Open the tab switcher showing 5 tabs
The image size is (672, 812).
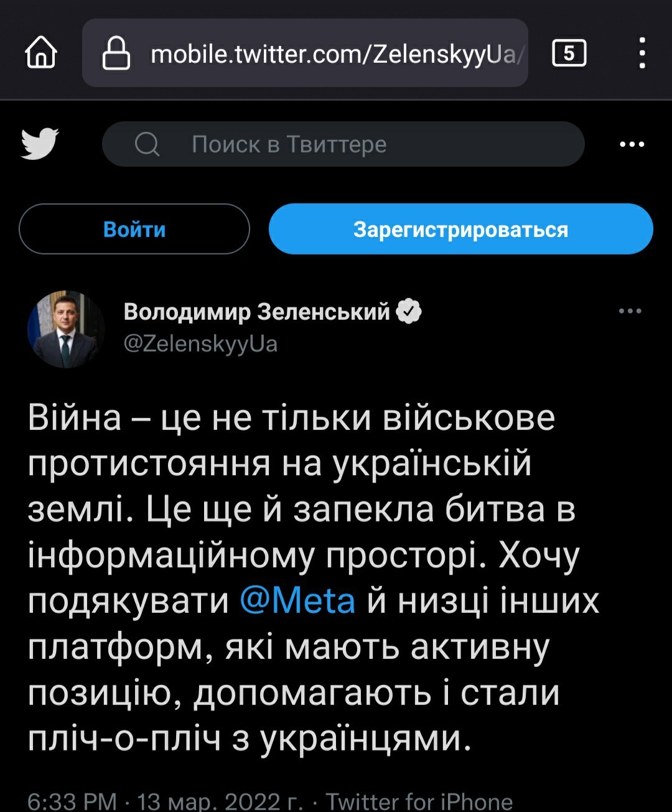[x=569, y=53]
